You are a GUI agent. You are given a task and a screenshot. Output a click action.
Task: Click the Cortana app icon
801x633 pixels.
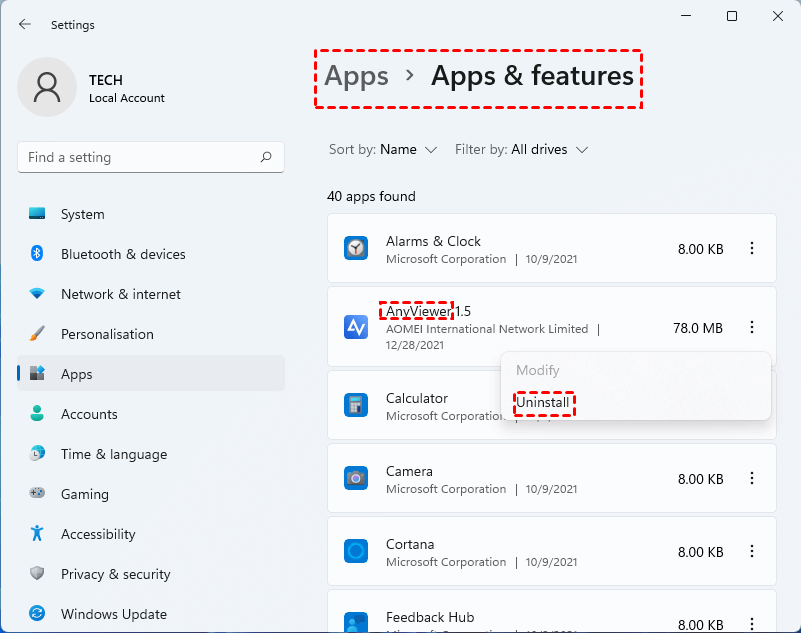[x=356, y=552]
